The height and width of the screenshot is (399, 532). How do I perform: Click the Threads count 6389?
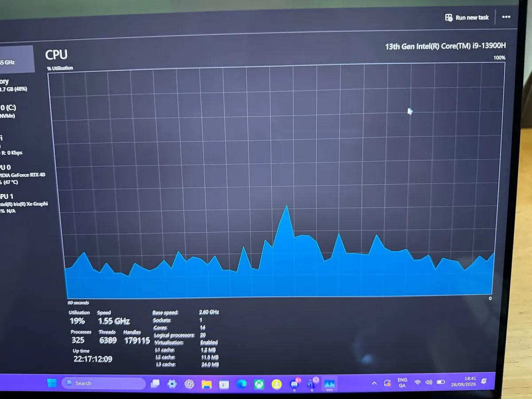click(x=108, y=340)
